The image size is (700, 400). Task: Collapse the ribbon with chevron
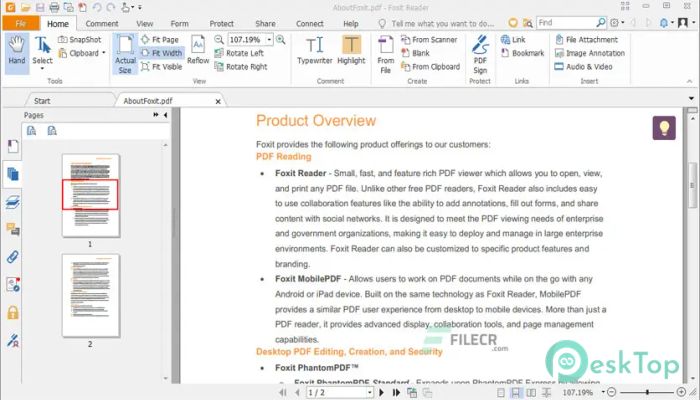pyautogui.click(x=689, y=81)
